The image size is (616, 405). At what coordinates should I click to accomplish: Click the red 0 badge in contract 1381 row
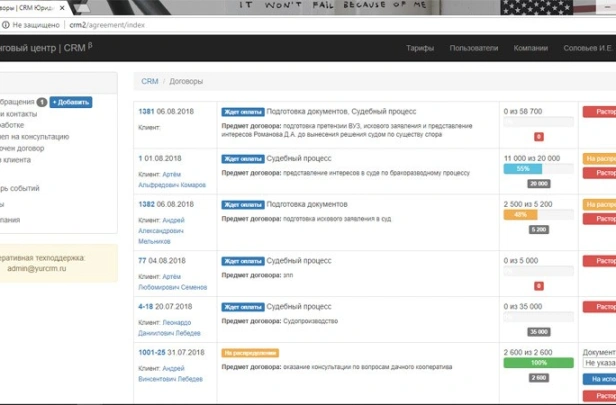coord(538,136)
